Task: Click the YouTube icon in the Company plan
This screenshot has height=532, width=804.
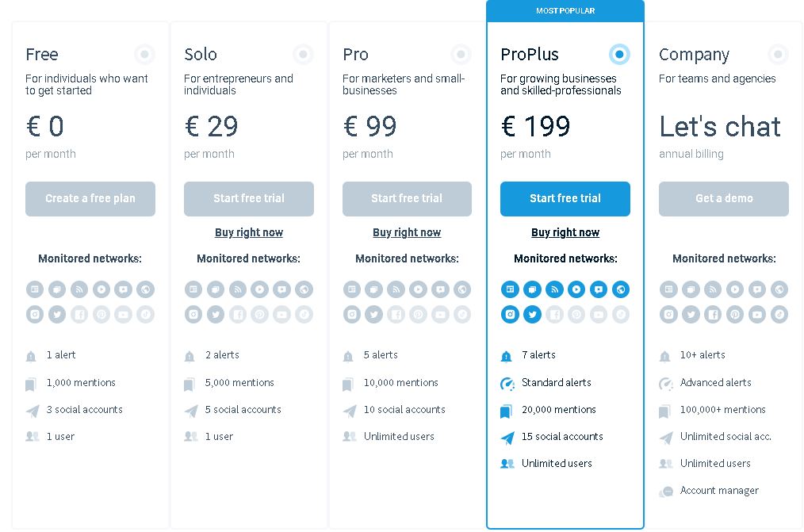Action: coord(757,314)
